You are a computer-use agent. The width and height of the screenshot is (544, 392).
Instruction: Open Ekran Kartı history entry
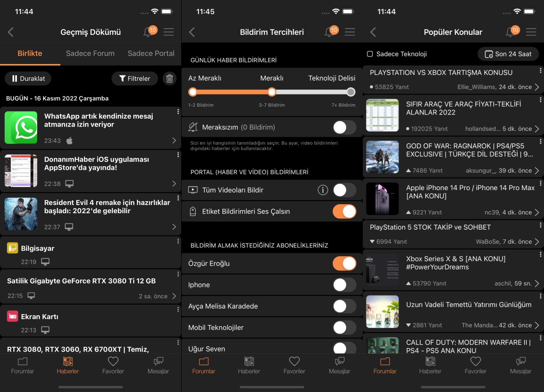(91, 321)
